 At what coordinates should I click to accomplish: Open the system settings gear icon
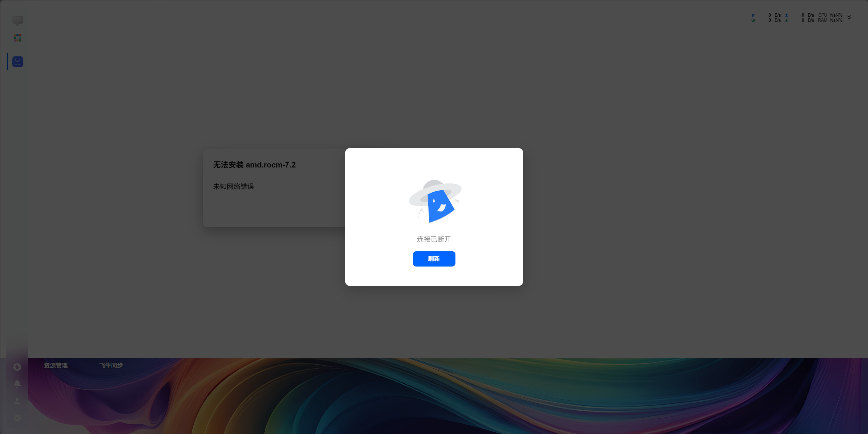click(x=17, y=418)
